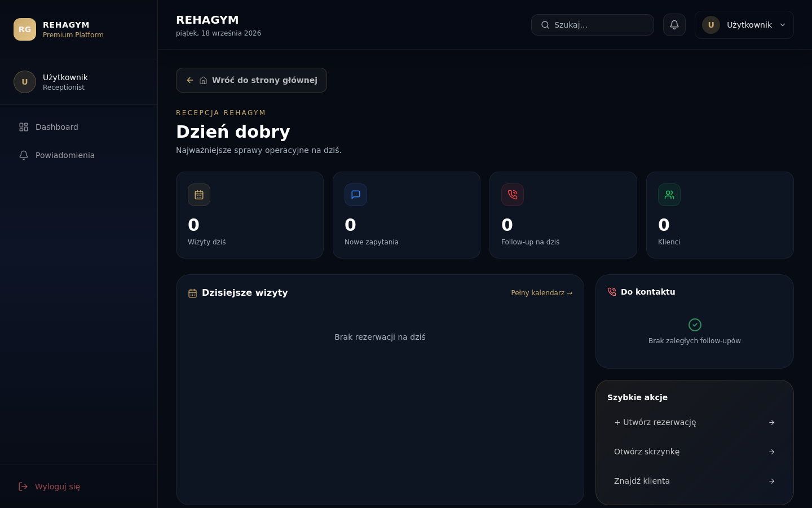812x508 pixels.
Task: Click the Dashboard grid icon in sidebar
Action: point(24,127)
